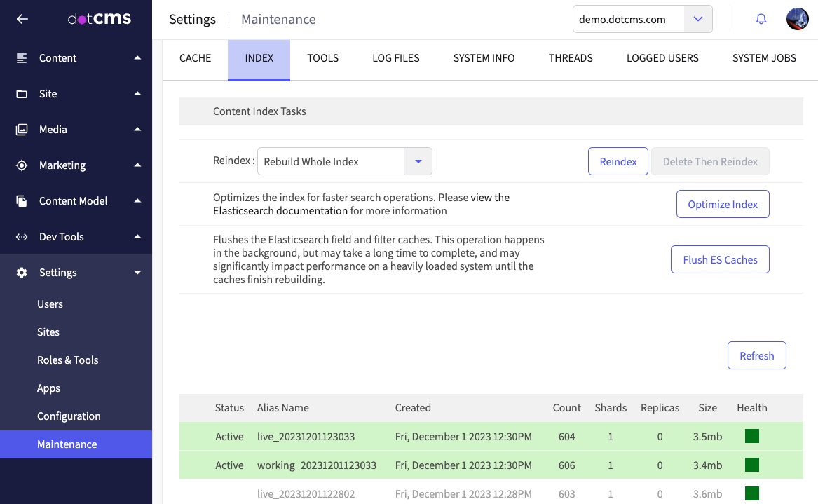818x504 pixels.
Task: Click the Marketing target icon
Action: click(22, 165)
